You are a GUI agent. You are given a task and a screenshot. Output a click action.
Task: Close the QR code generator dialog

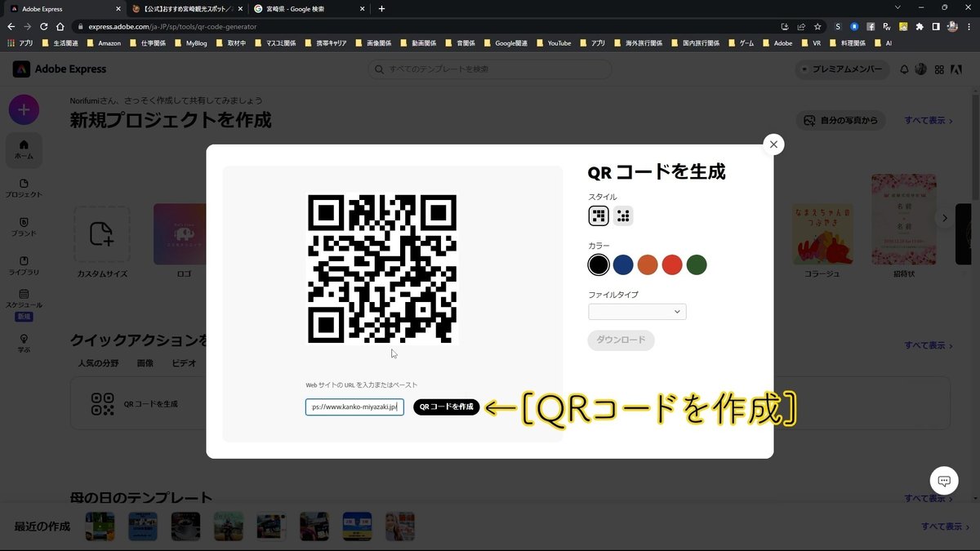pos(773,144)
